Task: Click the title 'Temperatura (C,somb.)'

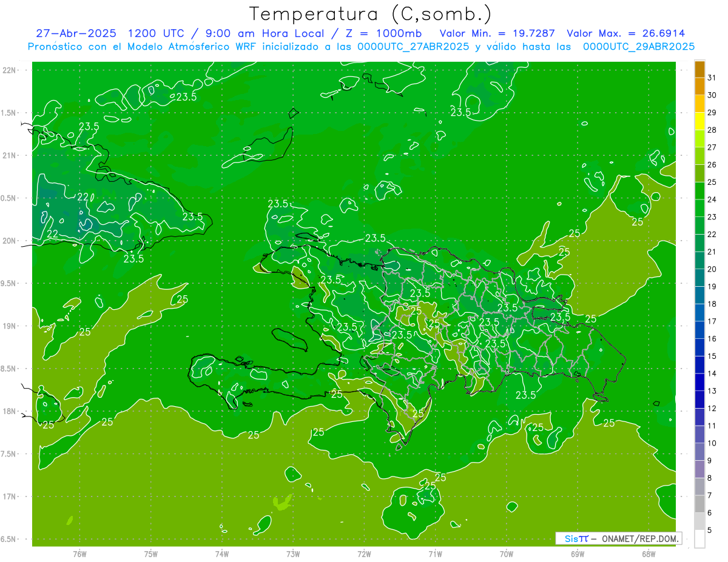Action: coord(371,14)
